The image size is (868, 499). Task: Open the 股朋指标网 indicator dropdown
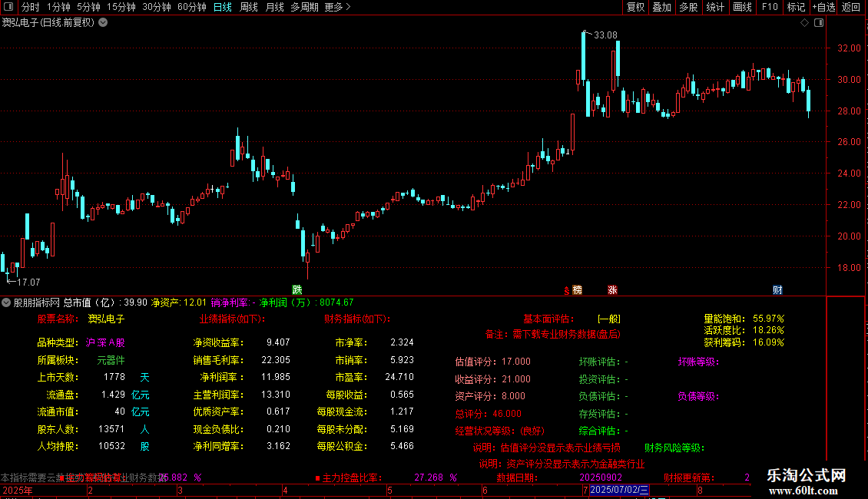[6, 302]
